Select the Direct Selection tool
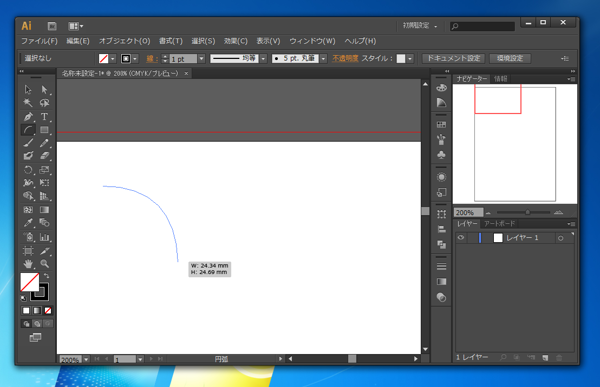Screen dimensions: 600x387 (x=44, y=90)
